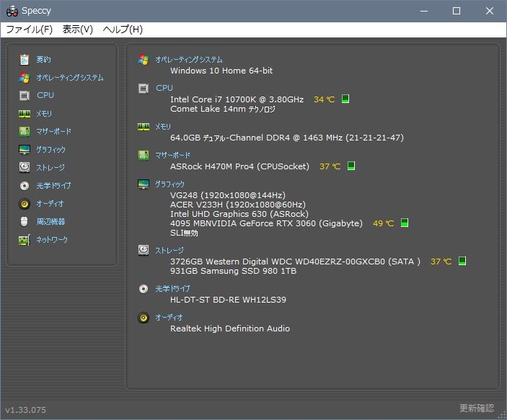
Task: Click the Windows flag icon in sidebar
Action: pyautogui.click(x=25, y=78)
